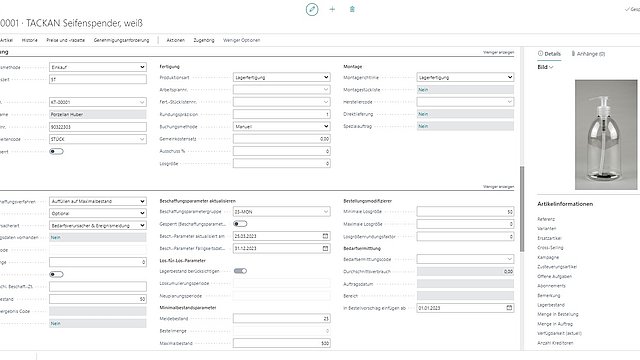
Task: Open calendar for In Bestellvorschlag einfügen ab
Action: [x=509, y=308]
